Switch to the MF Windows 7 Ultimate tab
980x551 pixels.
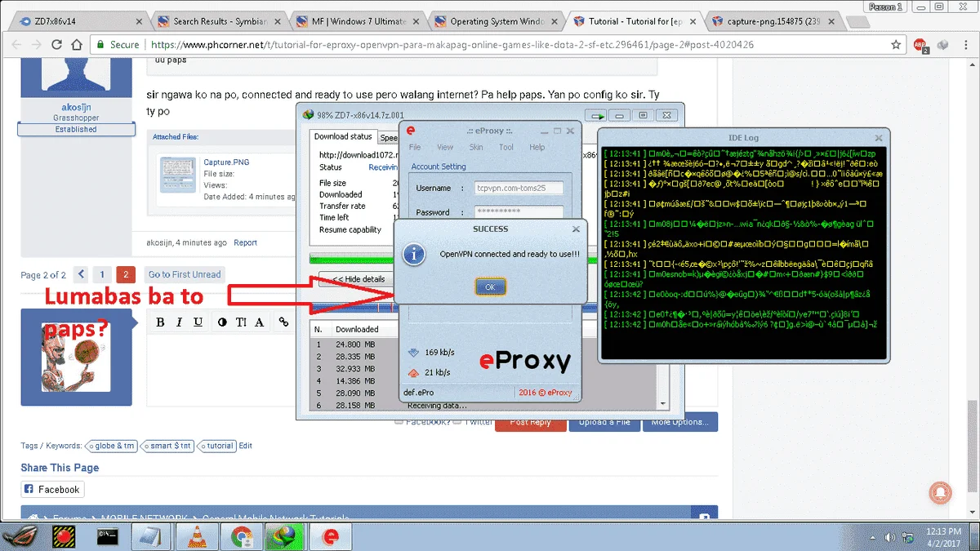coord(359,22)
